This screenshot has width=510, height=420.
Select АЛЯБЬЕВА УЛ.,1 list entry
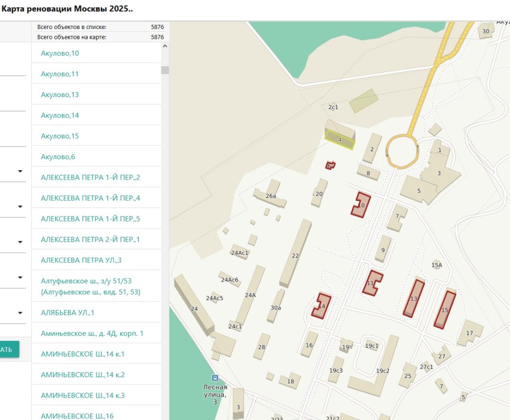pyautogui.click(x=96, y=313)
